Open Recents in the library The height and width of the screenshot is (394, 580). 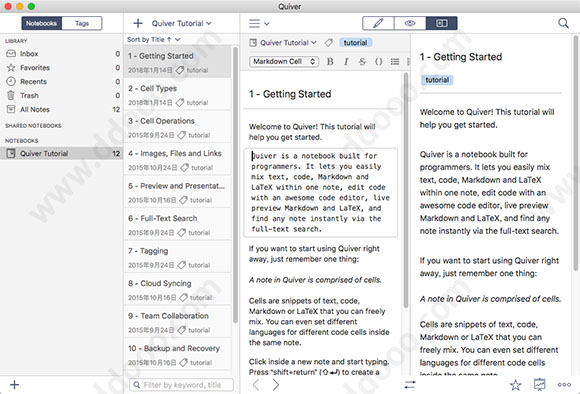(61, 81)
